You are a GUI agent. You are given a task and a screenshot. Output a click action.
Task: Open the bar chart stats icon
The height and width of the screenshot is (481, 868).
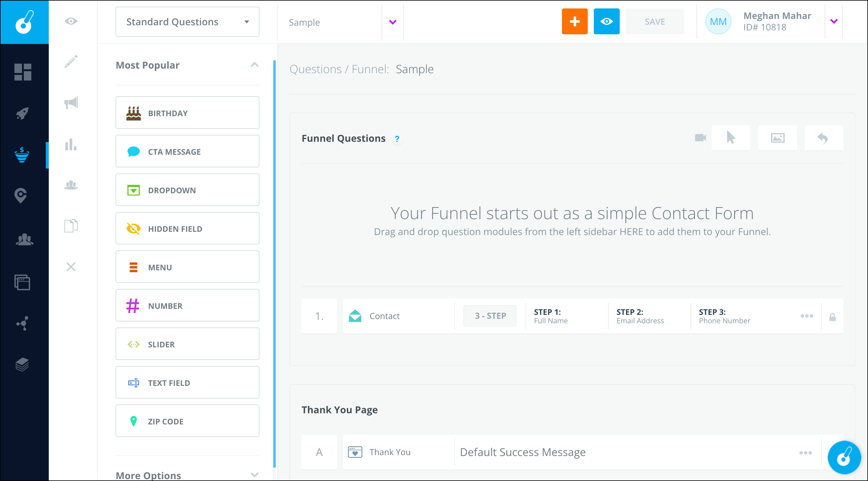(71, 144)
